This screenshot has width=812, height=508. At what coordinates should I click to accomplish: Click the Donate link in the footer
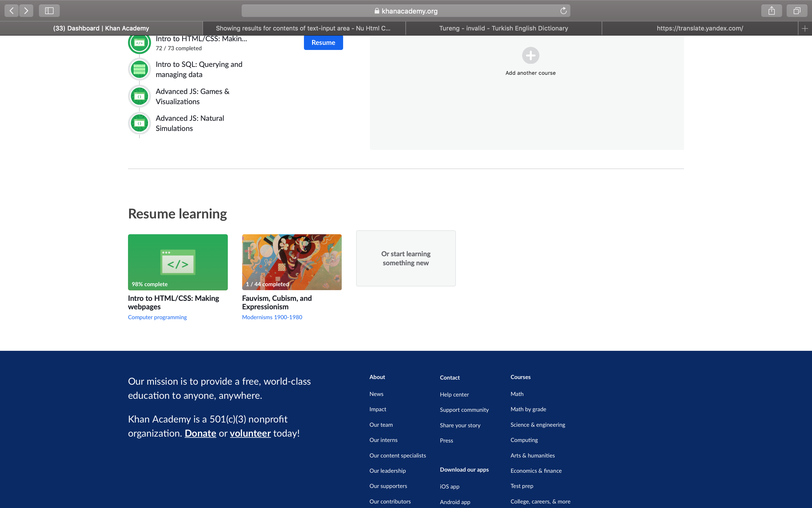[x=200, y=433]
